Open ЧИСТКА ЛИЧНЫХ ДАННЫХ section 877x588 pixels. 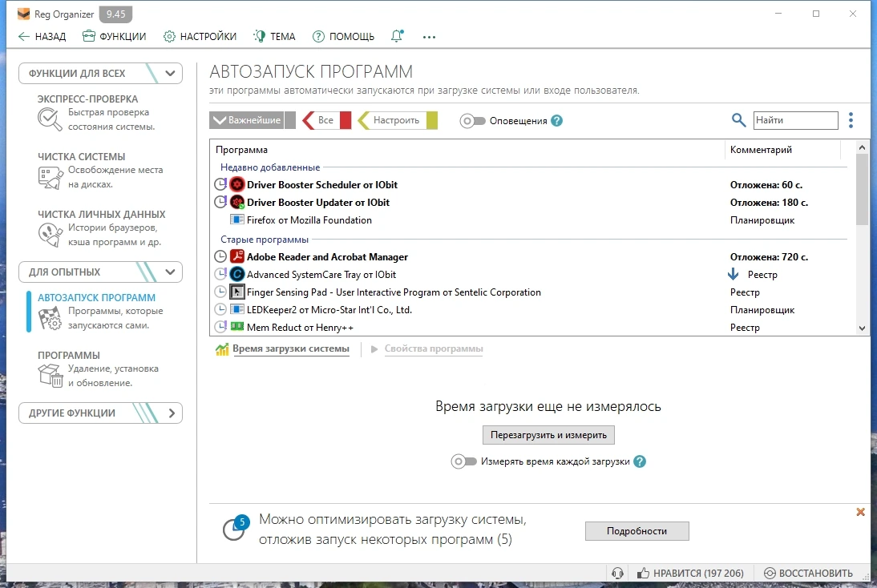coord(101,214)
